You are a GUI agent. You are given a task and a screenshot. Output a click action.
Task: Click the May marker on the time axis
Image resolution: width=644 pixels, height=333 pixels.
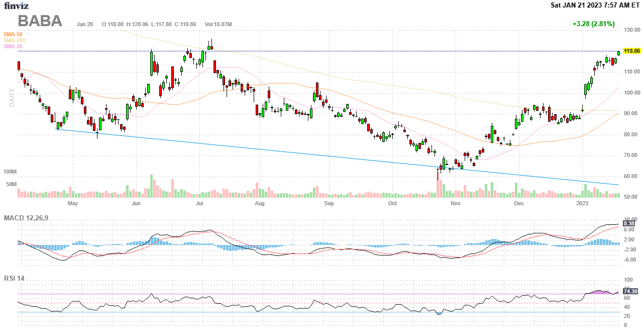[x=73, y=204]
